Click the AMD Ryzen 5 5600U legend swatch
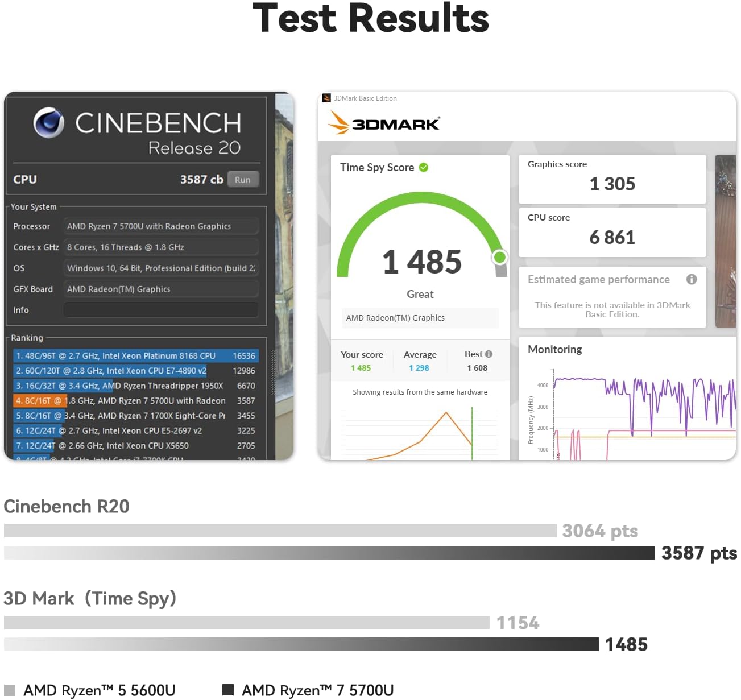This screenshot has height=700, width=741. (x=10, y=690)
